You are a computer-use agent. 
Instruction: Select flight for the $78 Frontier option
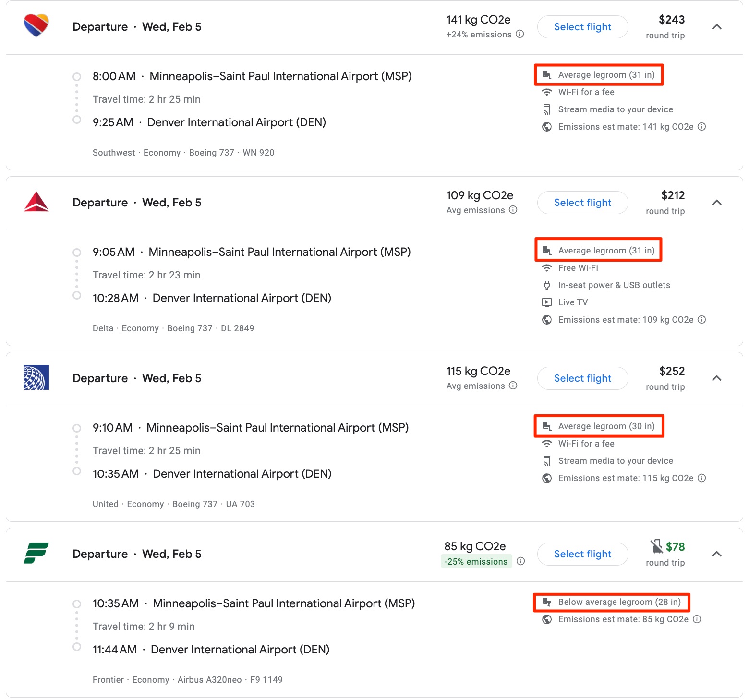(x=582, y=554)
